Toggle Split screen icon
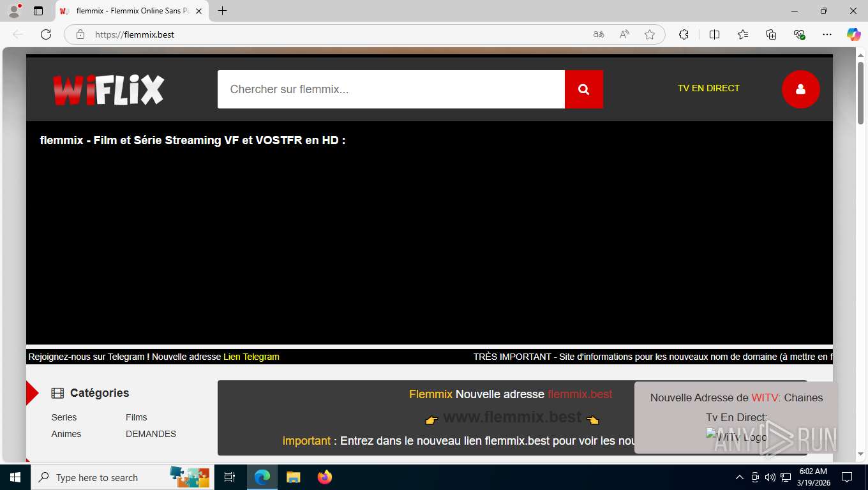868x490 pixels. point(714,34)
